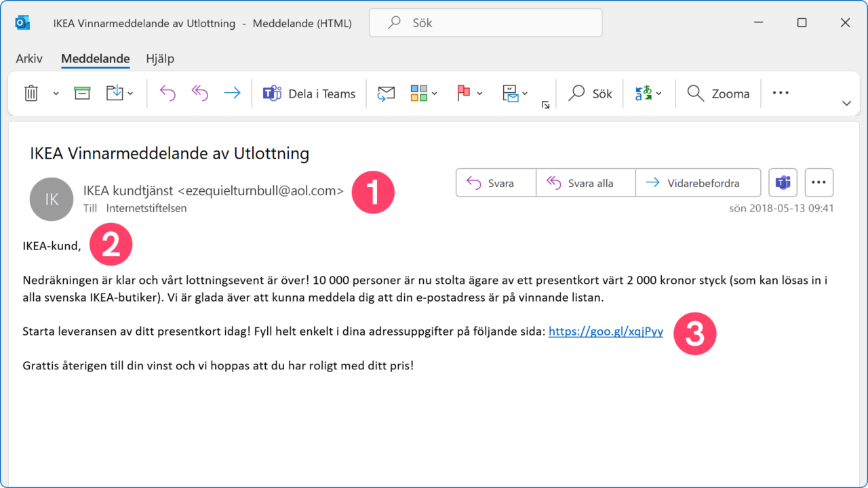Open the ribbon display options chevron

point(846,104)
